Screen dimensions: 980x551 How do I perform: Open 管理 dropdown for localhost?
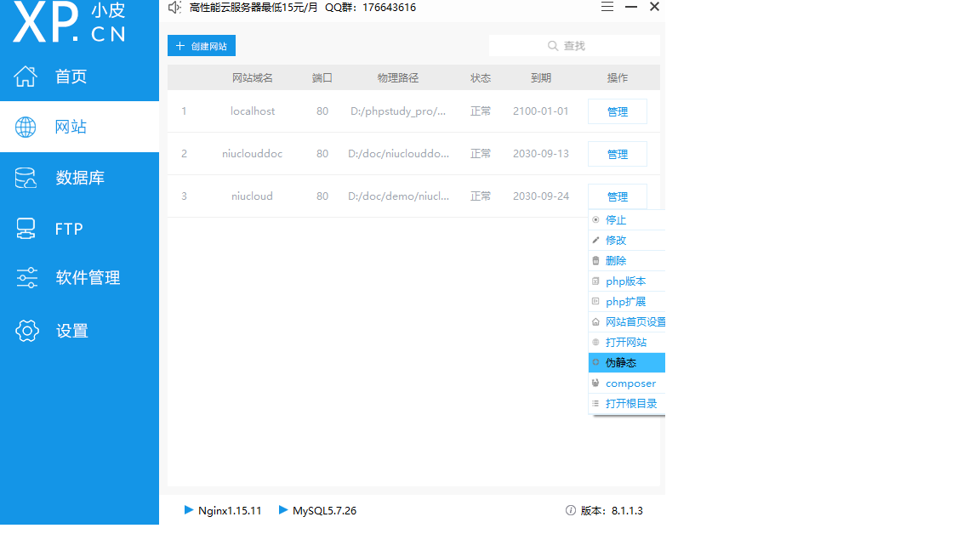[617, 111]
